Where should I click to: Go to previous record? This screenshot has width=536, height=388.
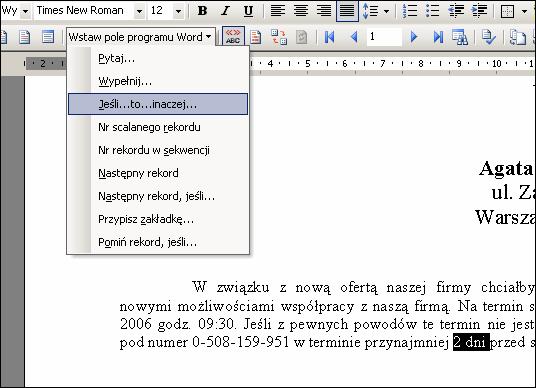click(x=354, y=37)
